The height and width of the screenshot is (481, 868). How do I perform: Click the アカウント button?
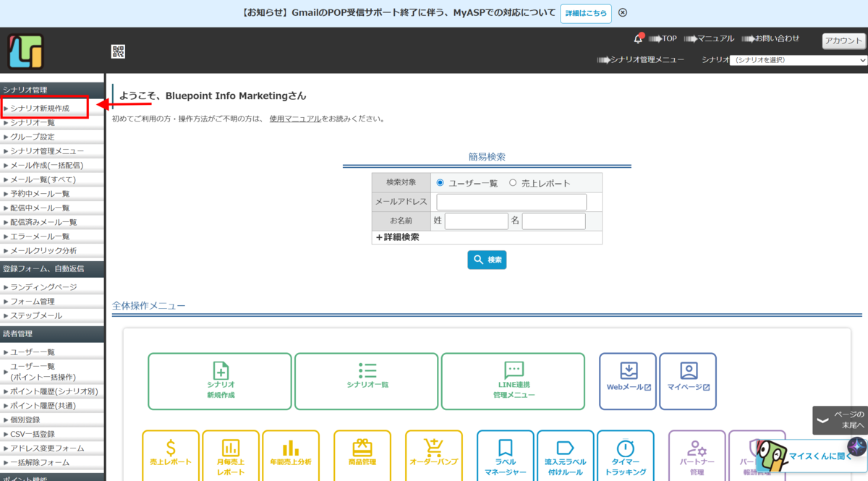tap(844, 41)
